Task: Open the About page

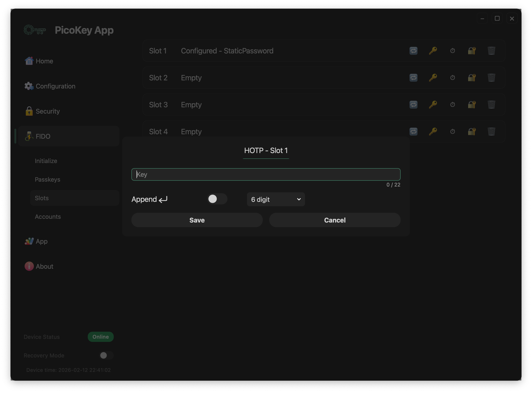Action: [x=45, y=266]
